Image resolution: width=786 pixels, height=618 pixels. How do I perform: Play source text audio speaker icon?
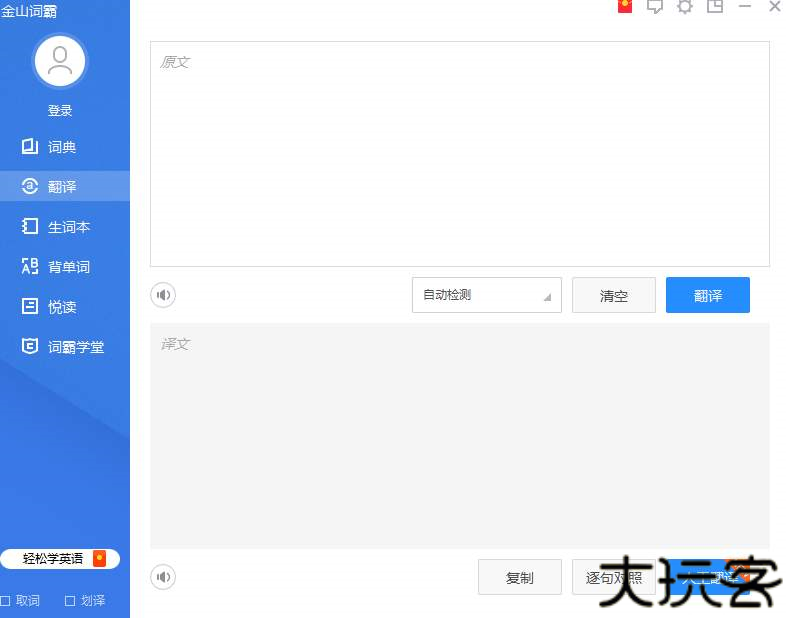(163, 295)
